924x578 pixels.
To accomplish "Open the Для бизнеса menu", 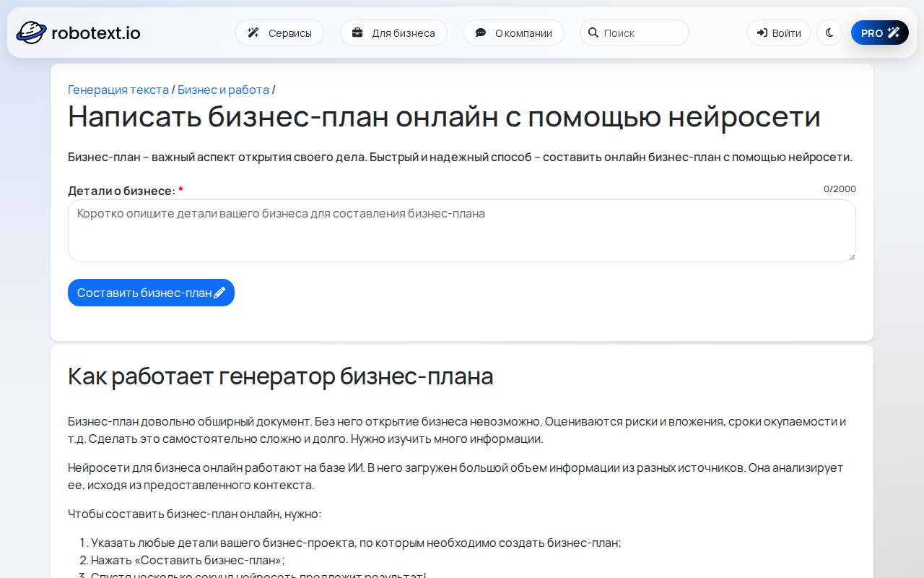I will (x=393, y=33).
